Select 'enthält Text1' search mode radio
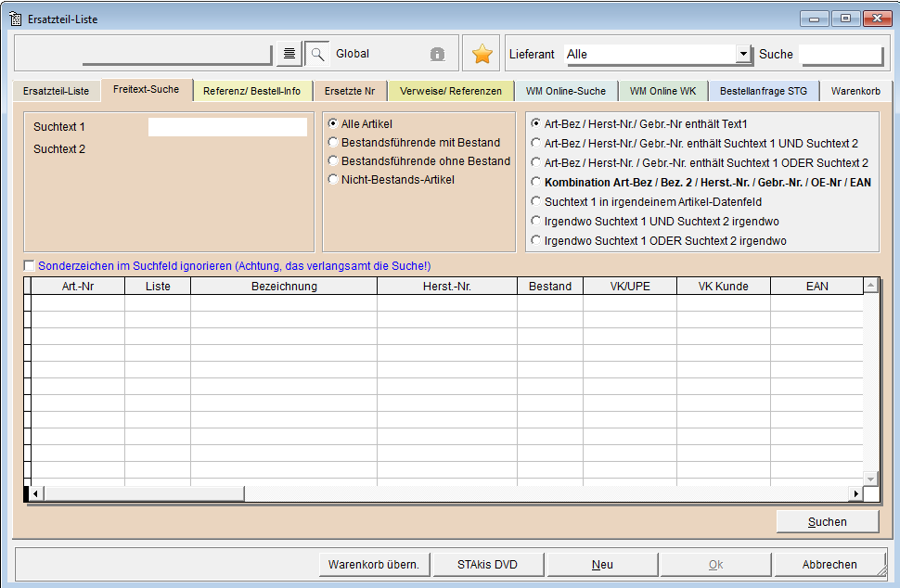The height and width of the screenshot is (588, 900). (536, 124)
